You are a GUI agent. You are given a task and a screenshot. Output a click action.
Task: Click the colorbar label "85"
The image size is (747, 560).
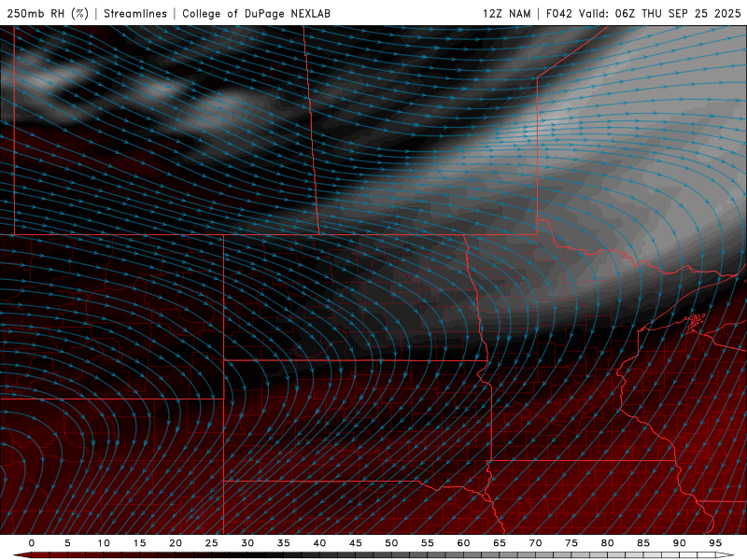643,543
